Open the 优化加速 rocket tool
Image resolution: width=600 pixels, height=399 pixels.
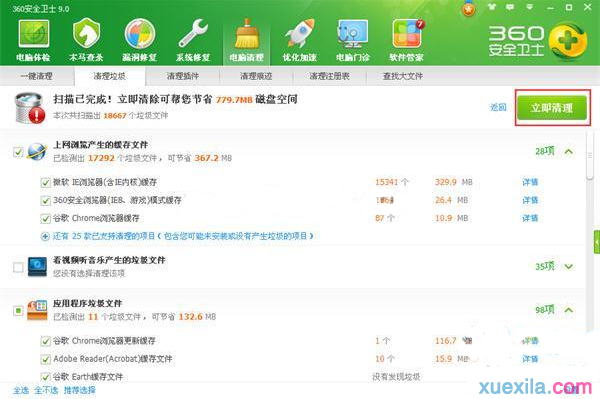point(300,41)
